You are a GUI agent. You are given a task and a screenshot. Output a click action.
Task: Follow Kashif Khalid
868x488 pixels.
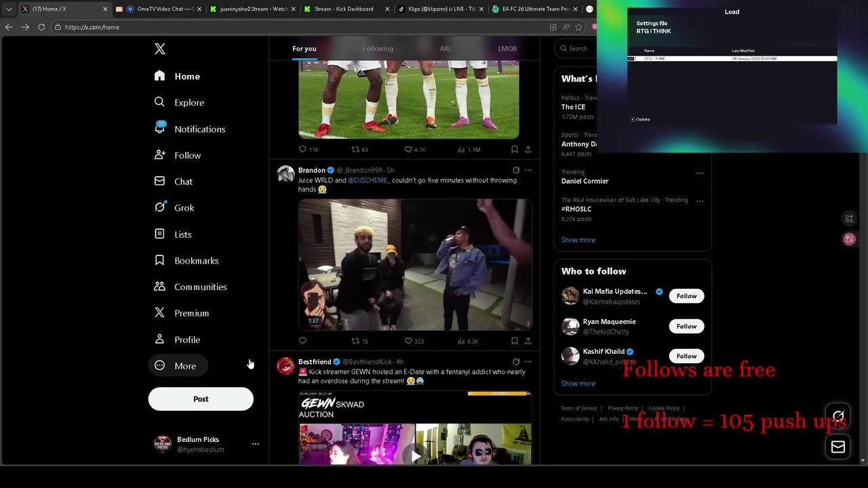tap(686, 357)
